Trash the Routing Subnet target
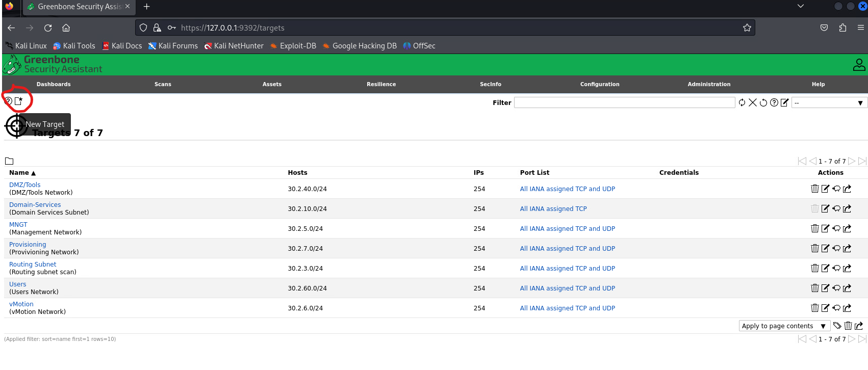 815,268
